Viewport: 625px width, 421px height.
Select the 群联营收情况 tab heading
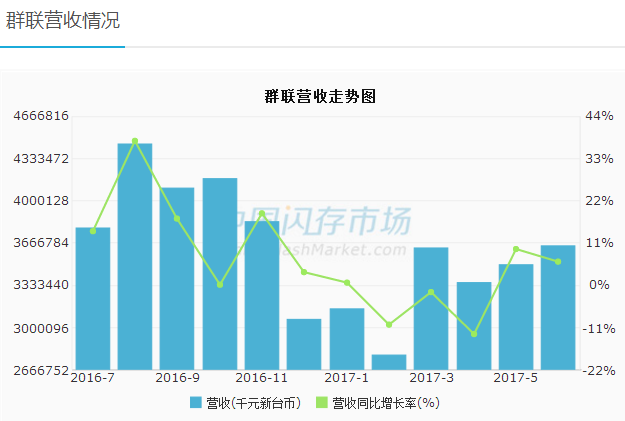63,20
